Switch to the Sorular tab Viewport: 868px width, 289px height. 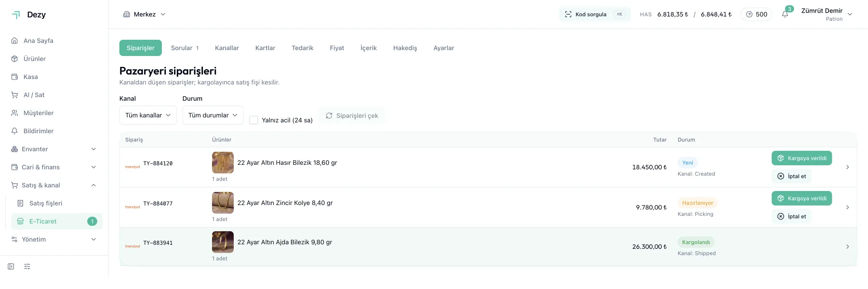pyautogui.click(x=185, y=48)
